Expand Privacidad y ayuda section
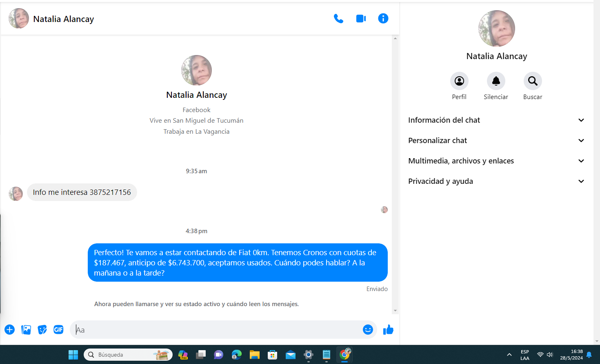600x364 pixels. [x=496, y=181]
